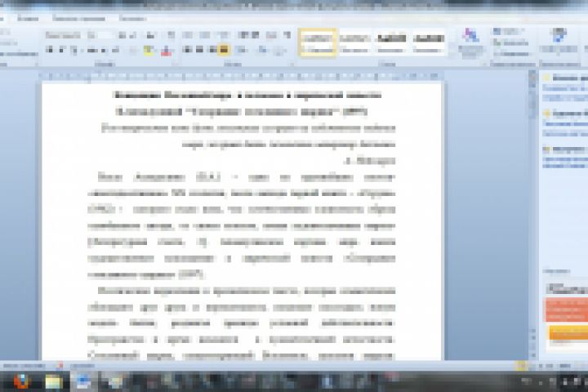The image size is (588, 392).
Task: Click Select Browse Object on vertical scrollbar
Action: pyautogui.click(x=532, y=345)
